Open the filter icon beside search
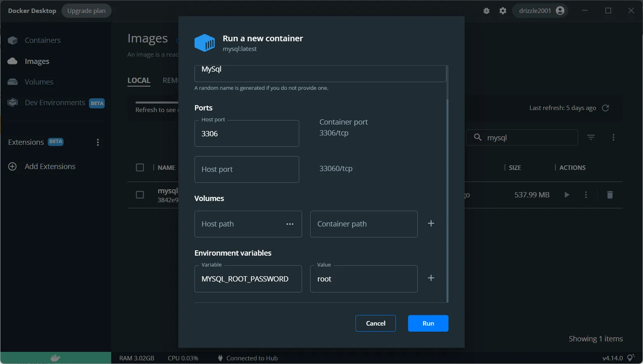This screenshot has width=643, height=364. [591, 138]
